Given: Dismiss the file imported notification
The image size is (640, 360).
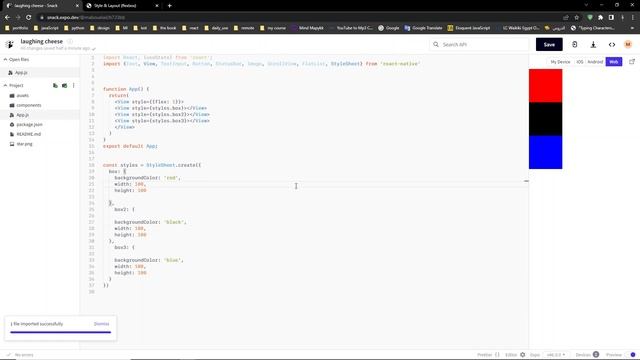Looking at the screenshot, I should [101, 324].
